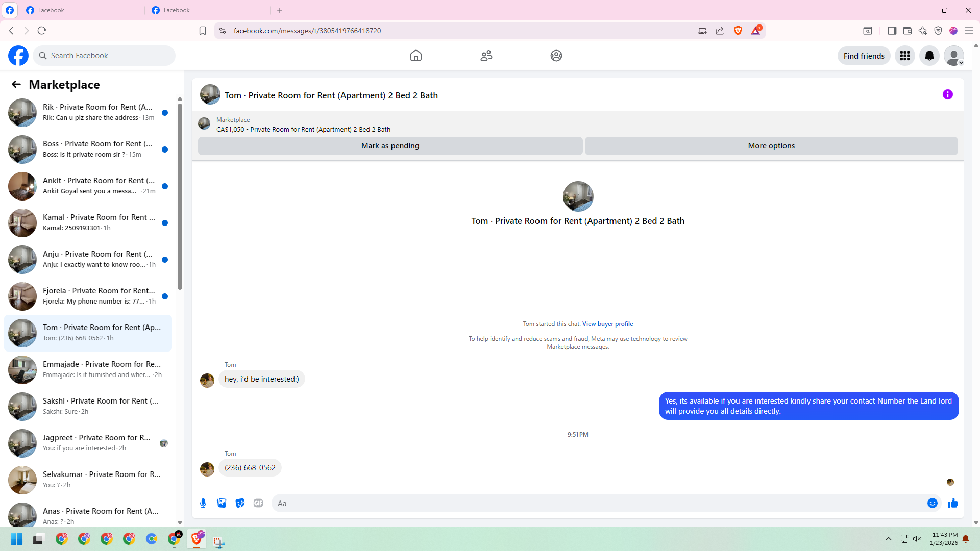The height and width of the screenshot is (551, 980).
Task: Open Facebook notifications bell
Action: point(929,56)
